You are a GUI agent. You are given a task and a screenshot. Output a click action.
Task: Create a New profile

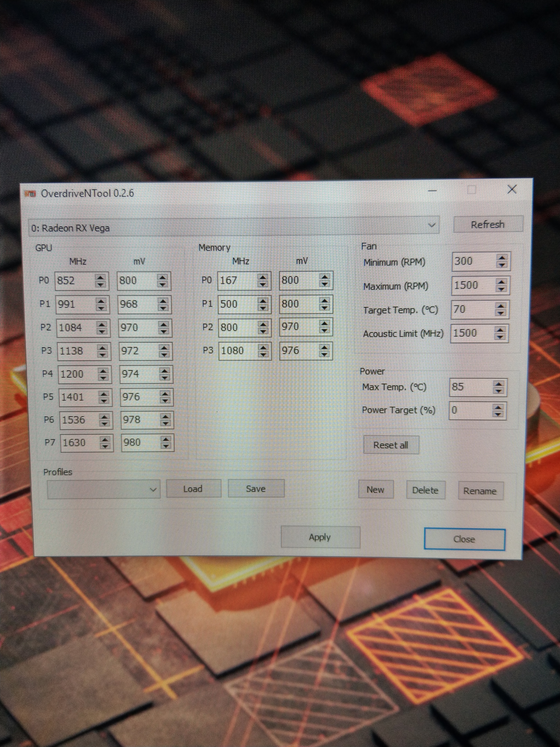pos(375,490)
